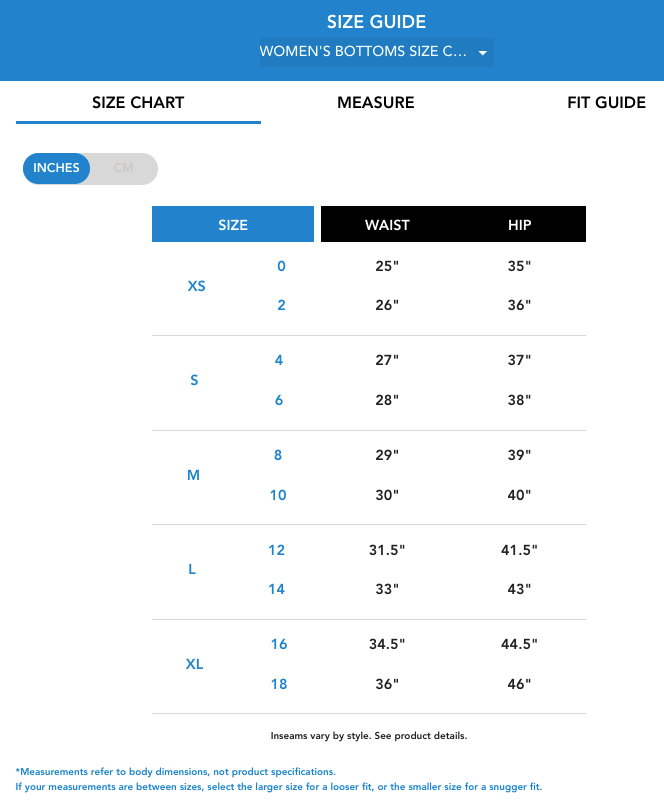This screenshot has height=802, width=664.
Task: Click numeric size 18 in table
Action: click(x=278, y=684)
